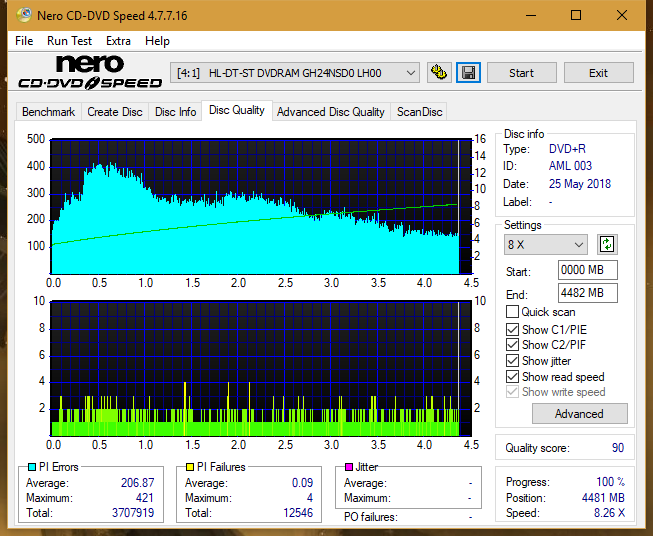The width and height of the screenshot is (653, 536).
Task: Click PI Errors total 3707919
Action: coord(133,513)
